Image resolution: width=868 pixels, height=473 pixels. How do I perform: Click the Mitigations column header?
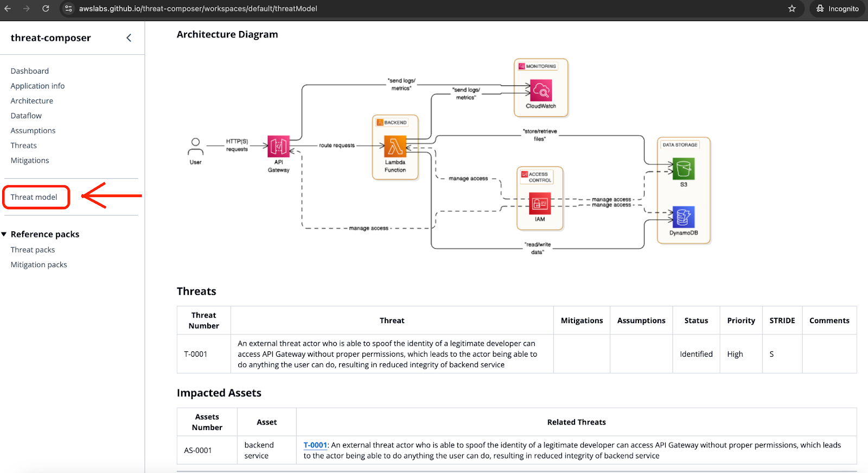[x=582, y=321]
